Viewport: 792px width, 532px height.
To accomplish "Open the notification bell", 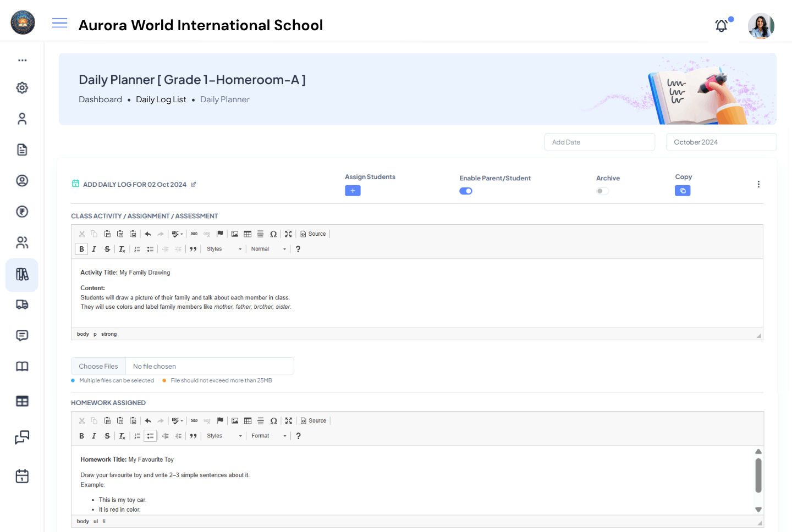I will [x=721, y=25].
